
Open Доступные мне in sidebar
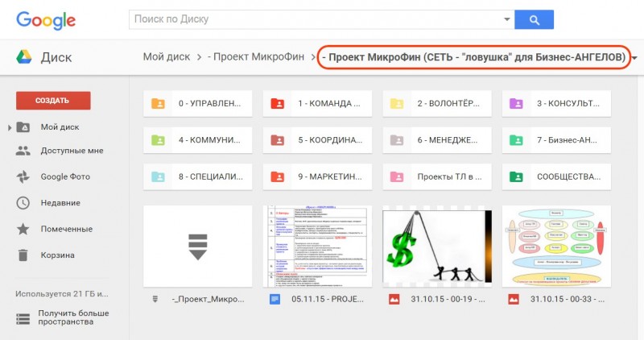72,151
